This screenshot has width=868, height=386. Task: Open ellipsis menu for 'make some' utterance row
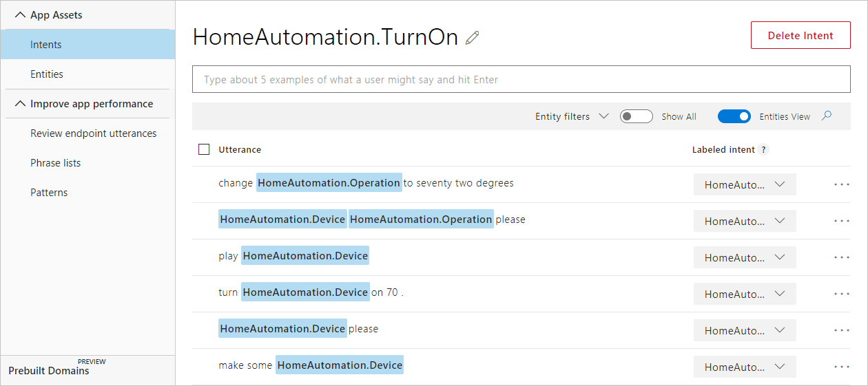click(x=841, y=367)
